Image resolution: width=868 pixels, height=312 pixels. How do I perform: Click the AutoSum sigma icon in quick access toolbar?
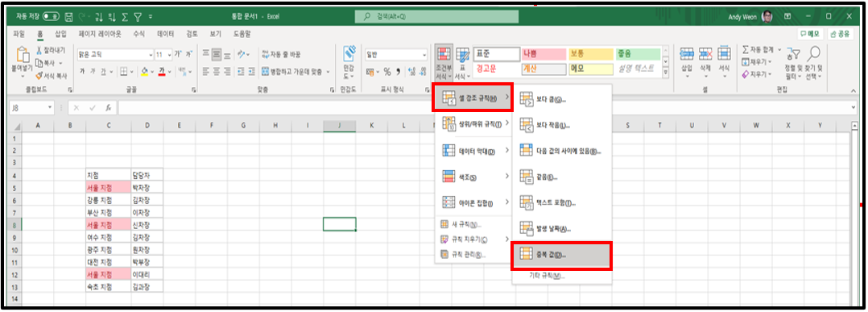point(125,17)
